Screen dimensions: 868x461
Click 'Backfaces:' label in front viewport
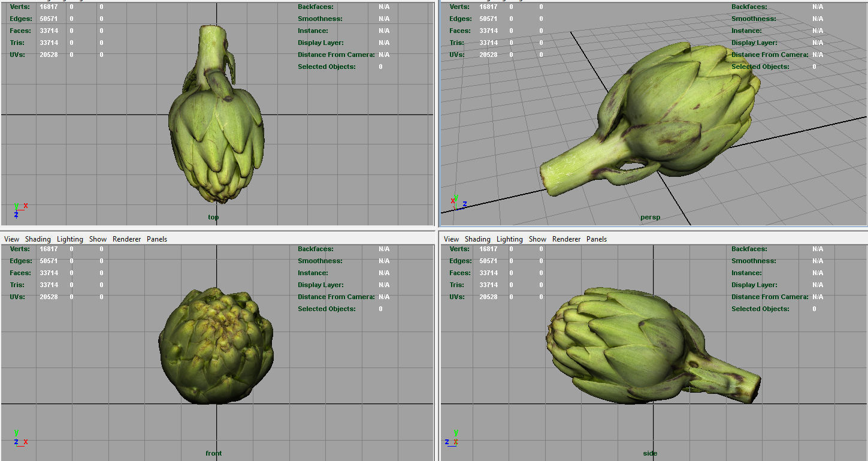(316, 249)
